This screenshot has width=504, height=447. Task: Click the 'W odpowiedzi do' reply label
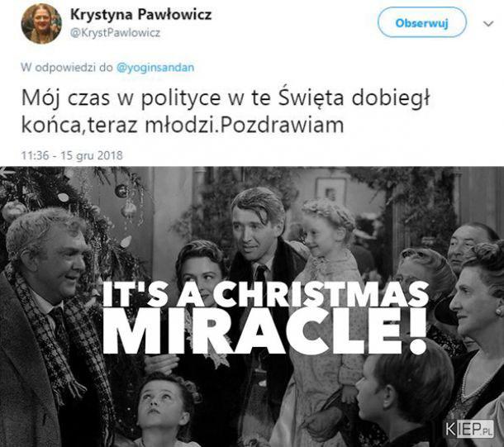(67, 68)
